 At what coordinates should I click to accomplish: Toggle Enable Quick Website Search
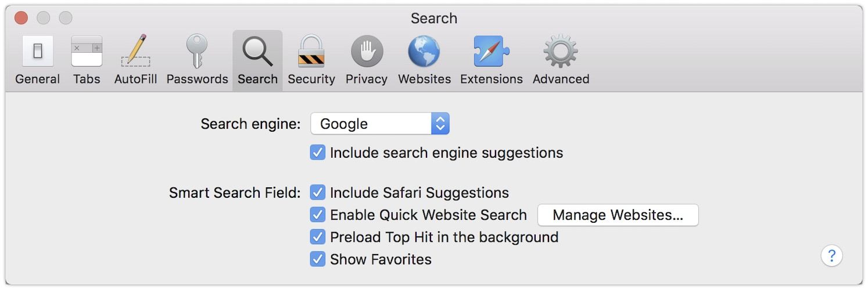317,215
